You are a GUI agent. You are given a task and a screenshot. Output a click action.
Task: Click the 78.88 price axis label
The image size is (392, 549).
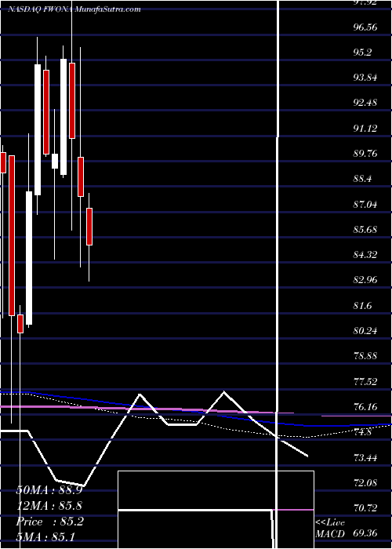(x=365, y=356)
